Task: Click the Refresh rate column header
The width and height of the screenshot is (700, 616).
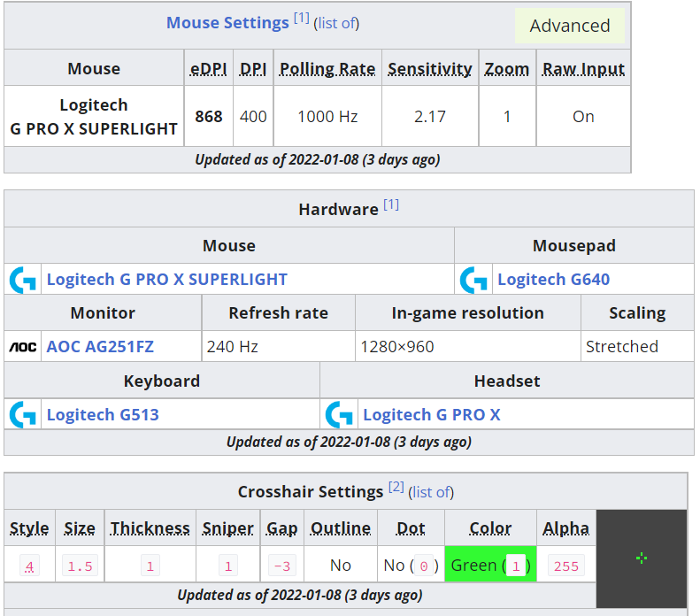Action: pos(278,313)
